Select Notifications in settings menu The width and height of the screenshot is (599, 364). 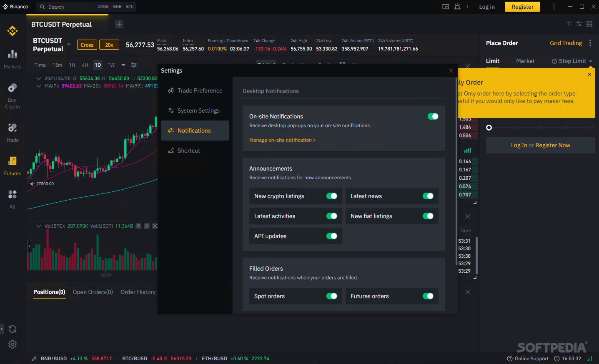coord(195,131)
